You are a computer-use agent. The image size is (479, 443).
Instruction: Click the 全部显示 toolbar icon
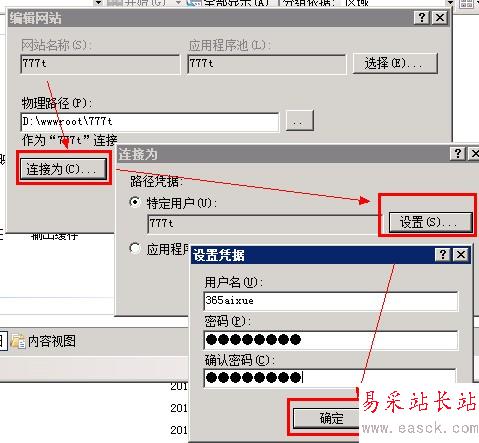192,3
